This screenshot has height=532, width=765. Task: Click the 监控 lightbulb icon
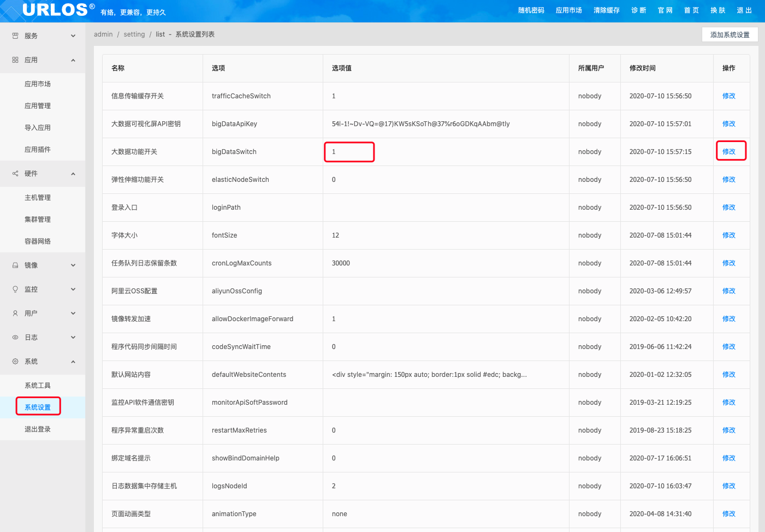click(15, 289)
